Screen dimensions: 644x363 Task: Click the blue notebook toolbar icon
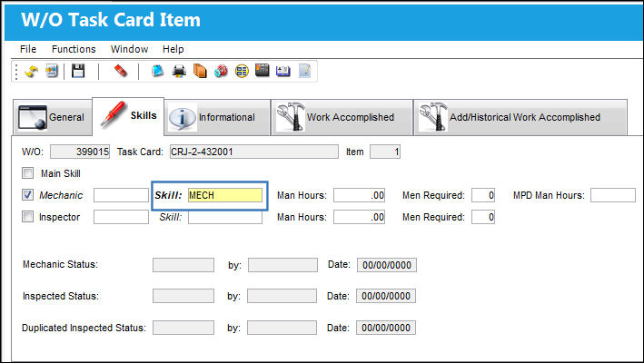[x=157, y=71]
